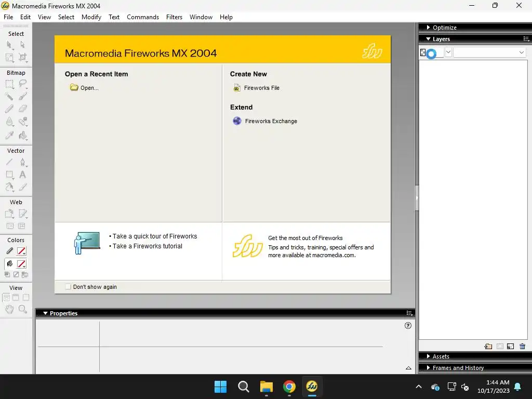
Task: Select the Scale tool
Action: coord(9,57)
